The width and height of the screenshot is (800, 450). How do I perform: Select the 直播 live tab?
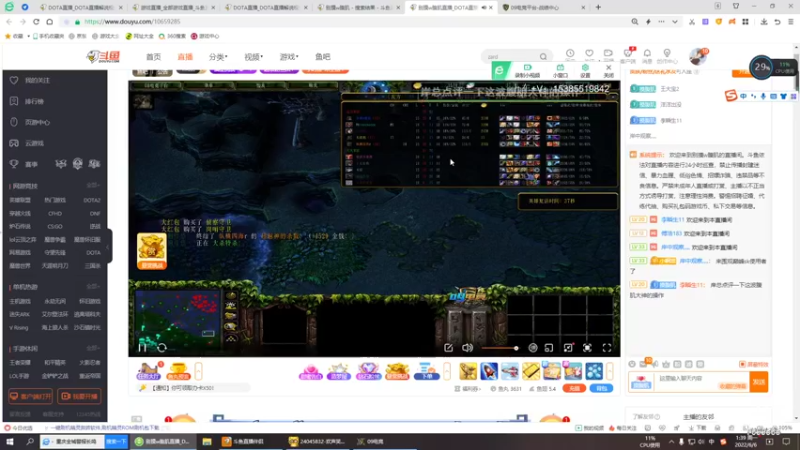pos(185,57)
